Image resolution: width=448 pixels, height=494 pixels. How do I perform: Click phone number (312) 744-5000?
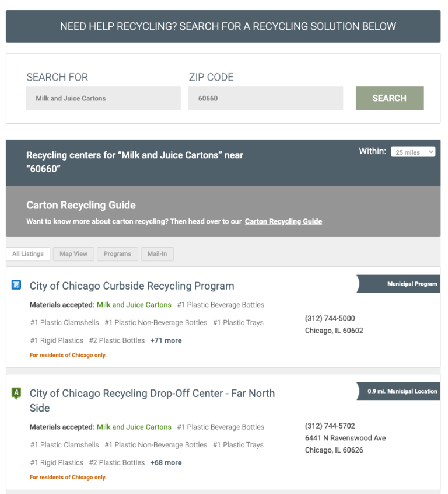pos(330,318)
